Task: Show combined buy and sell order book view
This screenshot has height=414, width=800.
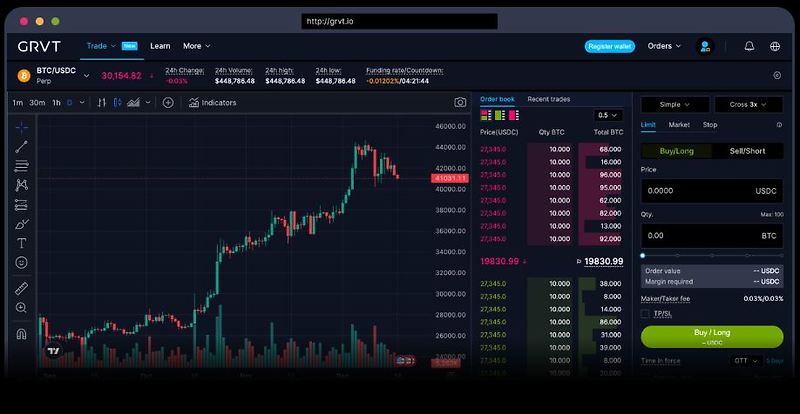Action: coord(486,115)
